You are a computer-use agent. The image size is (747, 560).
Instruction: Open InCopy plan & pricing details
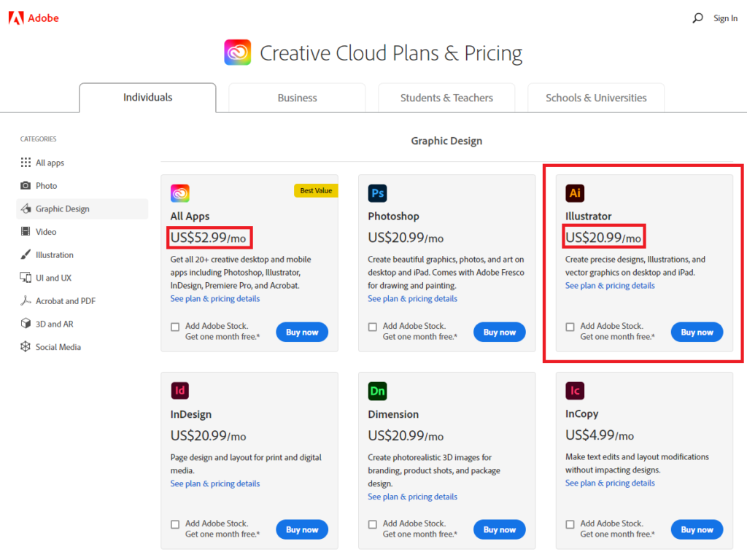[x=610, y=483]
